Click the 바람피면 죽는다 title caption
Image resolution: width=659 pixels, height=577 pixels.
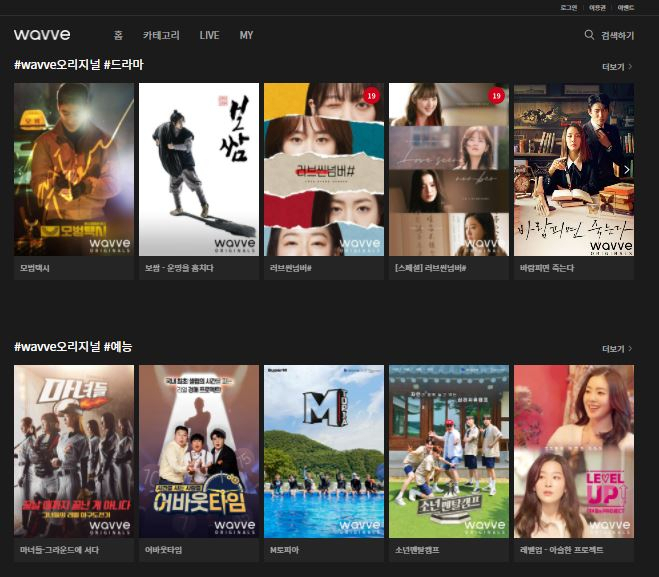(547, 268)
